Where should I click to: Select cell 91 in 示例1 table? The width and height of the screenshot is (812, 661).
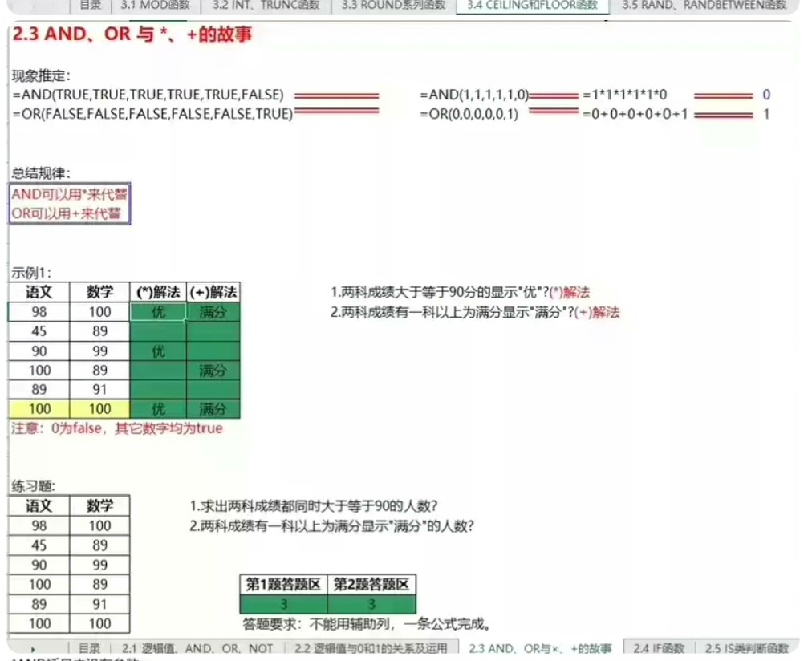[x=99, y=389]
